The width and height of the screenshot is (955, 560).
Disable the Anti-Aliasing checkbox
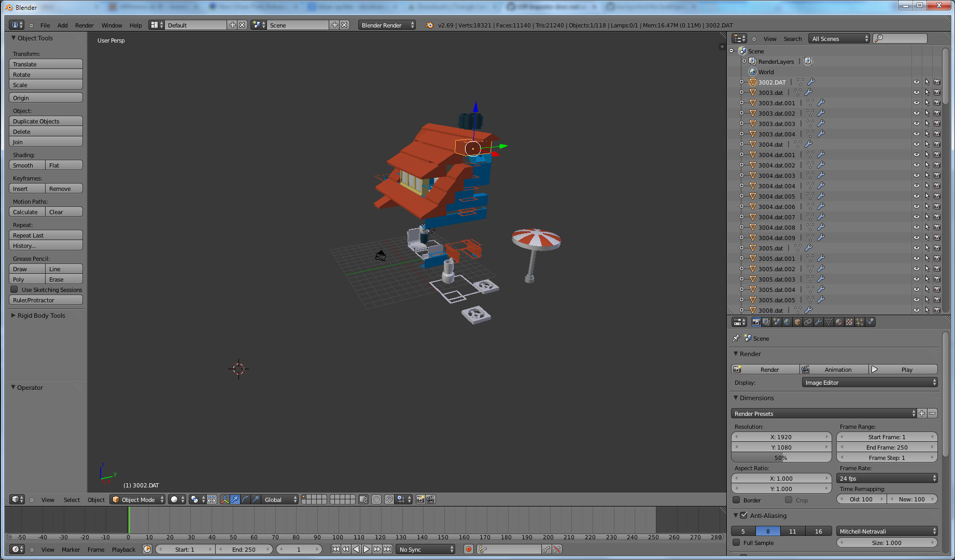click(x=744, y=515)
